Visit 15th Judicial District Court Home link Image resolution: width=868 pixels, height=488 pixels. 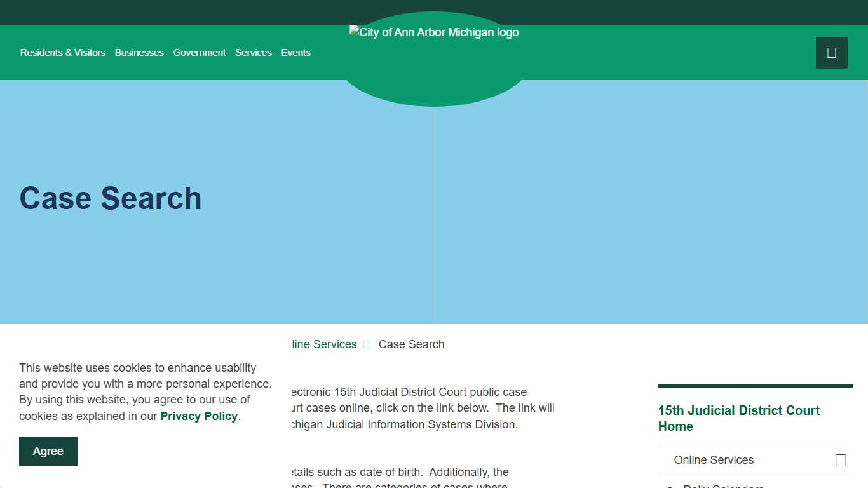[738, 418]
